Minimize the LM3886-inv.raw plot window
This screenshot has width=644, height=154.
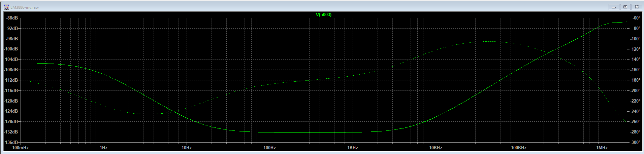614,7
